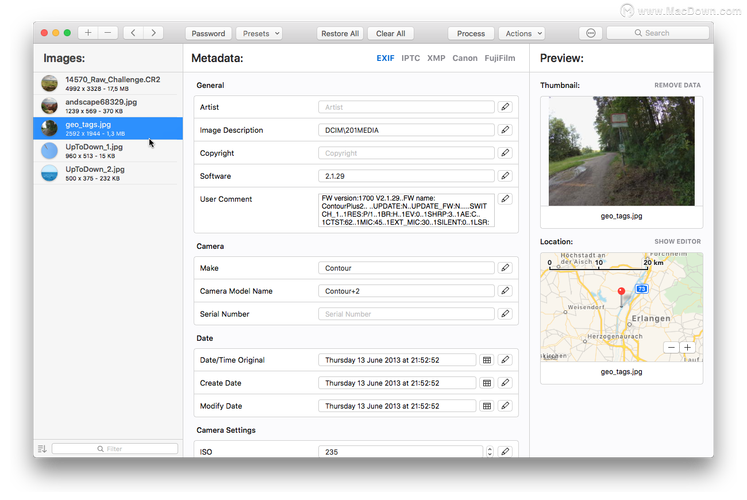Select 14570_Raw_Challenge.CR2 in image list

(108, 83)
